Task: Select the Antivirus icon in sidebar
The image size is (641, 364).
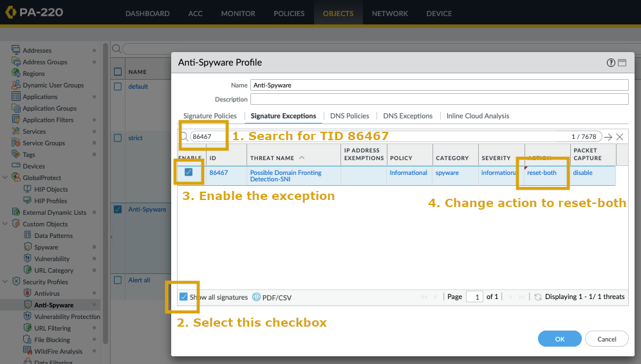Action: pyautogui.click(x=28, y=293)
